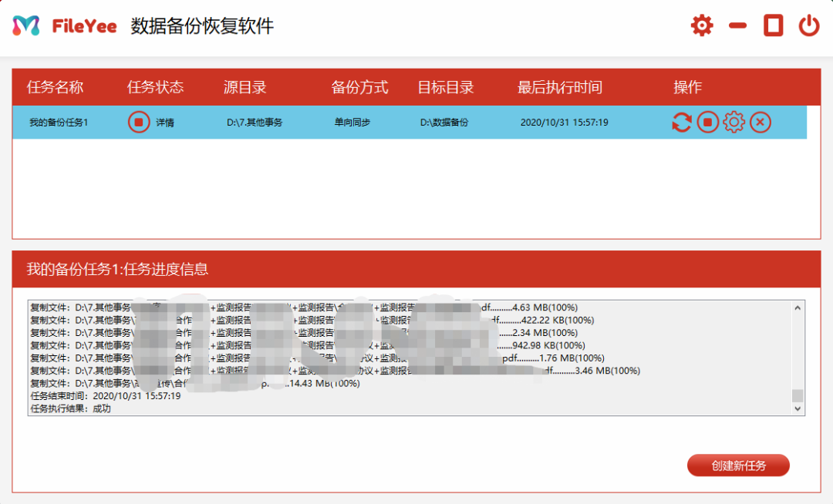
Task: Click the target directory D:\数据备份 cell
Action: click(444, 123)
